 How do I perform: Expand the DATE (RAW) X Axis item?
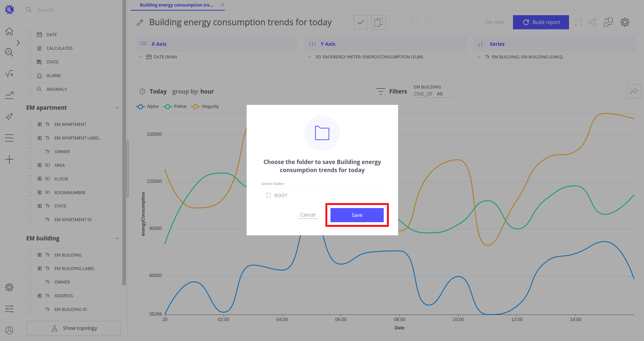click(141, 57)
